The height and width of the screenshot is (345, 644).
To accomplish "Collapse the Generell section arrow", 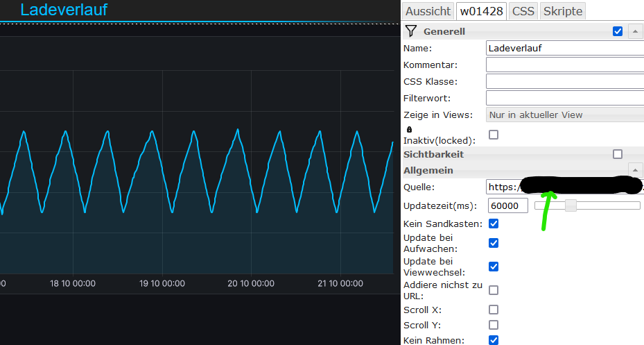I will 636,31.
